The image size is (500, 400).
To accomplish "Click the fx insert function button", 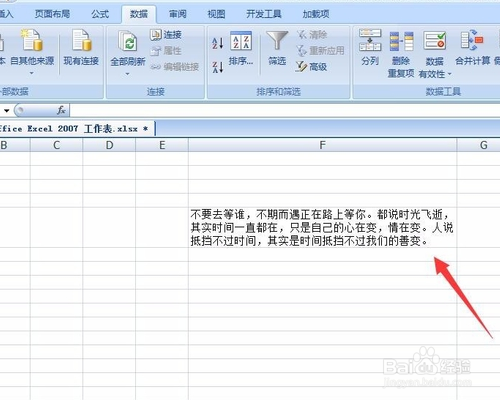I will pos(61,110).
